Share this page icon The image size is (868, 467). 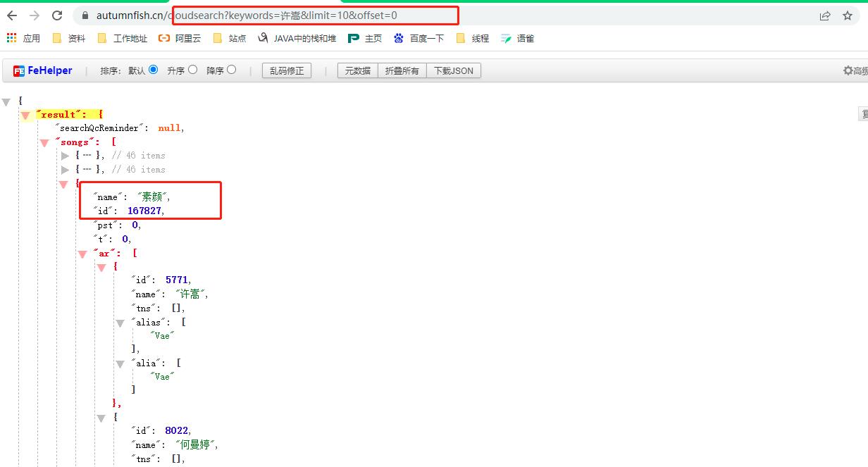[825, 15]
